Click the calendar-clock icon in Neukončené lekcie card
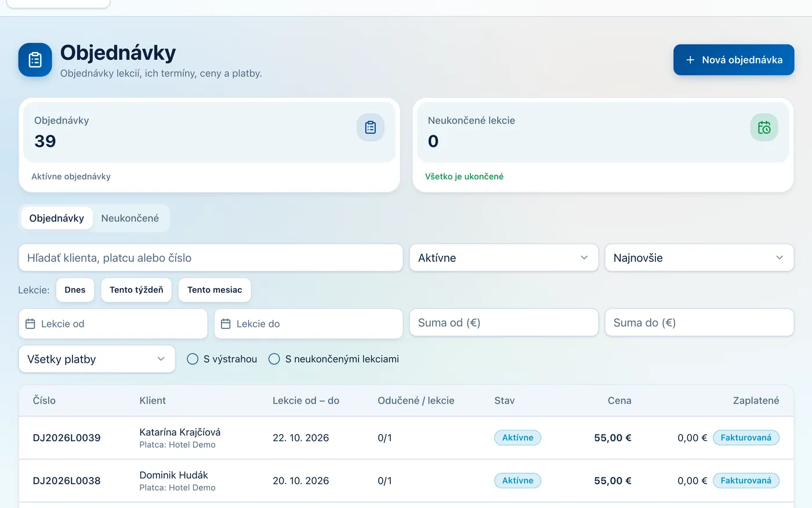Viewport: 812px width, 508px height. [x=764, y=127]
